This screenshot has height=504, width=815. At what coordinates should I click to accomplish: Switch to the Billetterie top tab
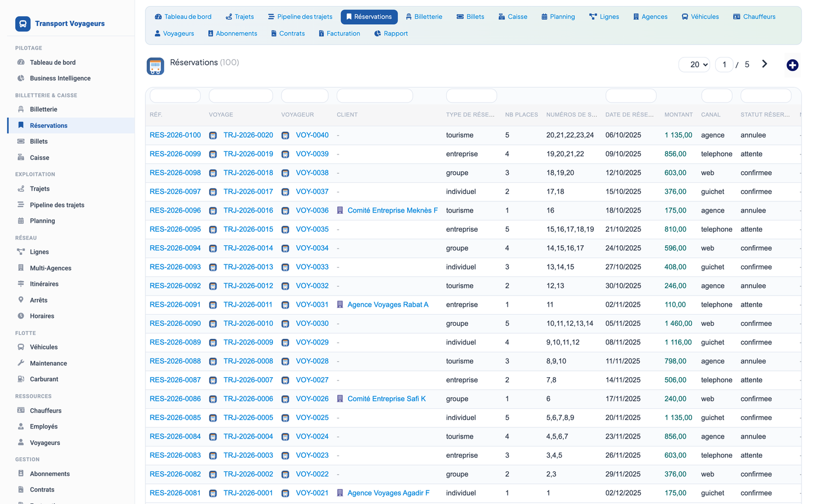[x=424, y=17]
